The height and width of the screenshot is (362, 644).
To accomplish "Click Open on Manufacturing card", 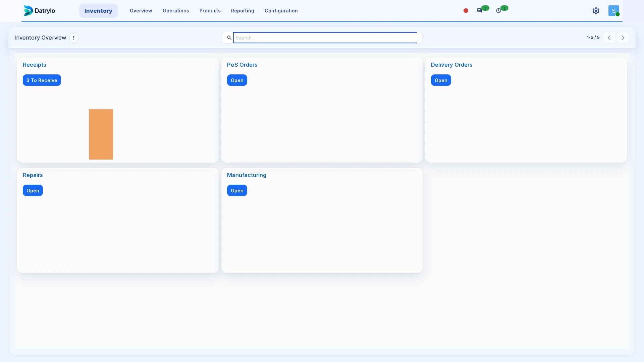I will [x=237, y=190].
